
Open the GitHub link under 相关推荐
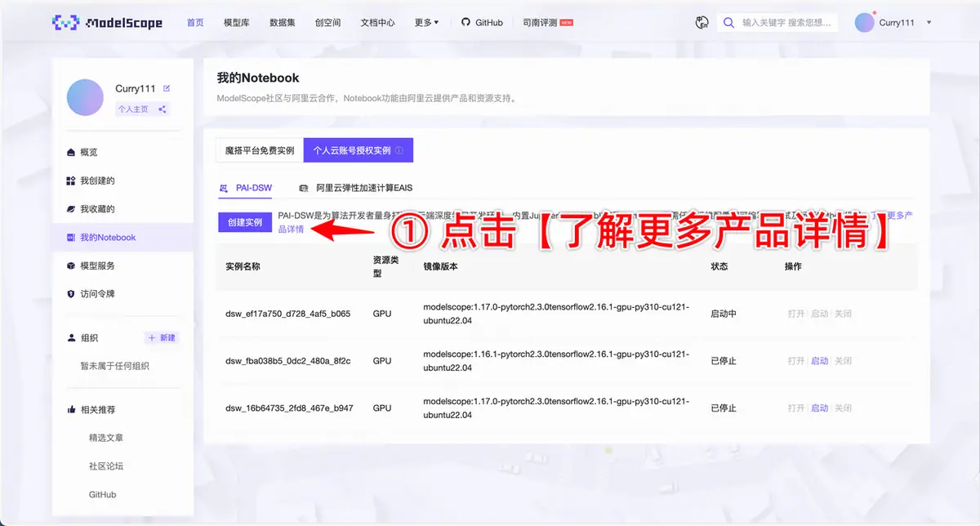point(103,495)
